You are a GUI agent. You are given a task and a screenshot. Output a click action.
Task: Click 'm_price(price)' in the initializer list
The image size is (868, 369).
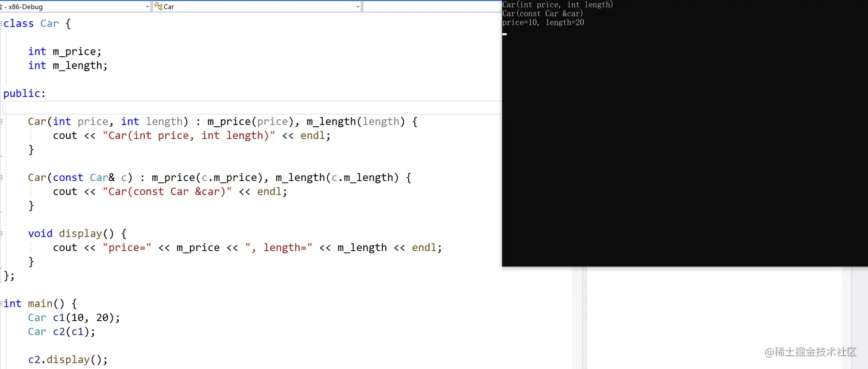pyautogui.click(x=251, y=122)
